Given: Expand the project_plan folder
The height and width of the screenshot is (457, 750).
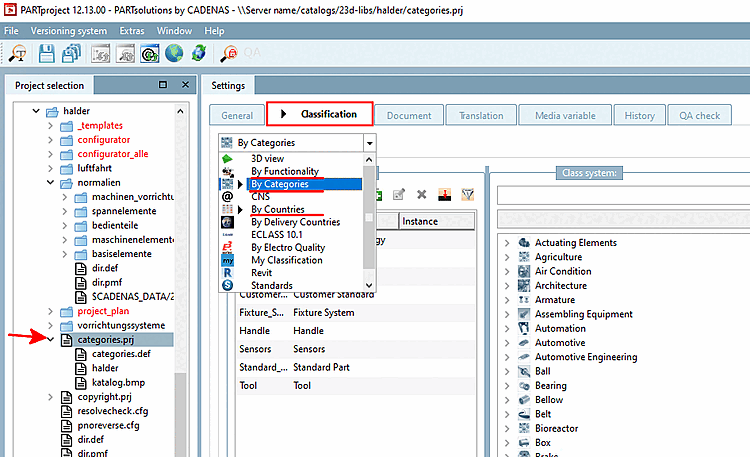Looking at the screenshot, I should [x=50, y=311].
